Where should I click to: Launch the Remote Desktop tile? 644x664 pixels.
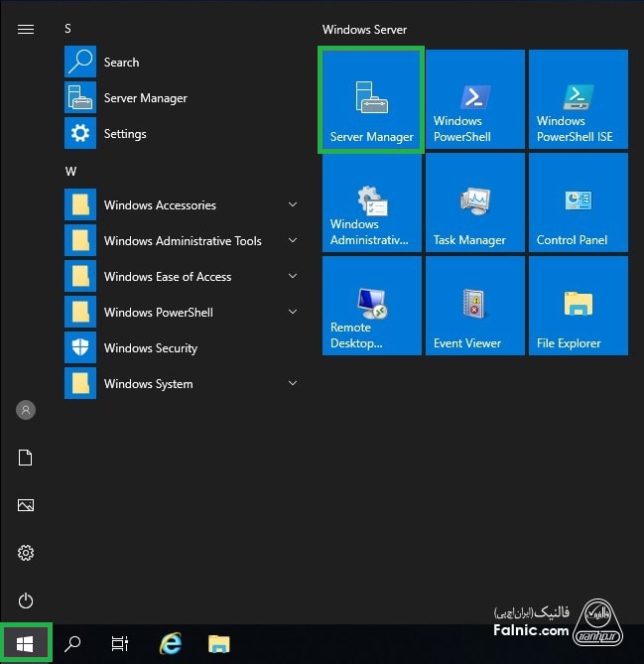tap(371, 306)
